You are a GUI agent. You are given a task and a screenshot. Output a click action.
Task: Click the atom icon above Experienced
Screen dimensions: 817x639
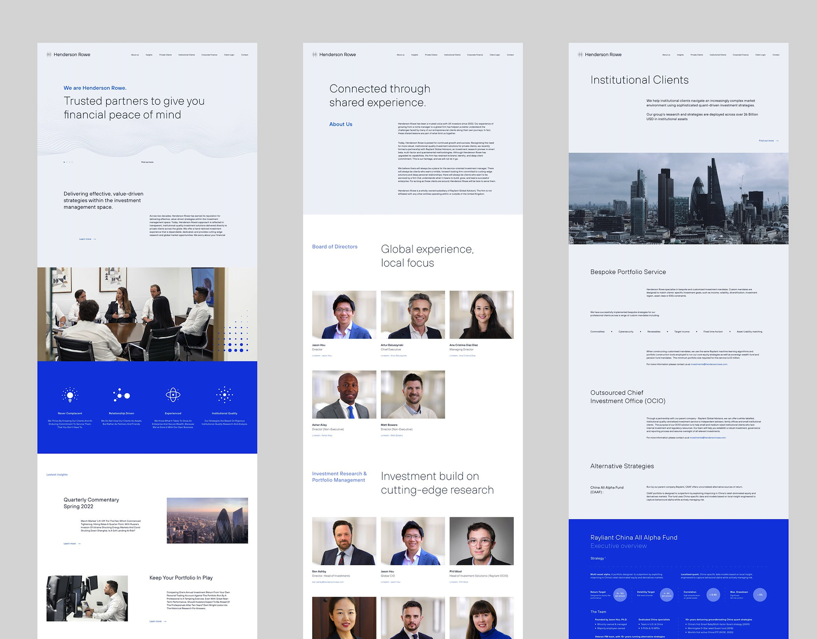(173, 395)
